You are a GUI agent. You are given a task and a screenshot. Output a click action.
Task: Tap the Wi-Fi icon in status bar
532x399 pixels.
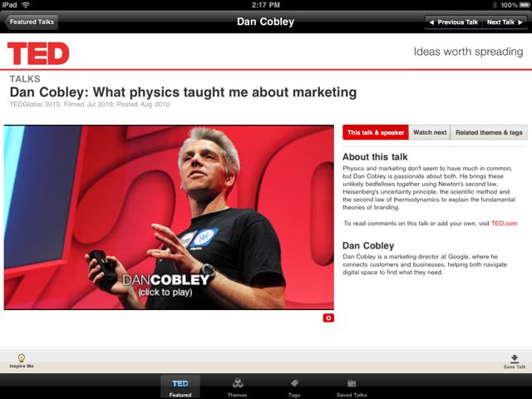(x=26, y=5)
